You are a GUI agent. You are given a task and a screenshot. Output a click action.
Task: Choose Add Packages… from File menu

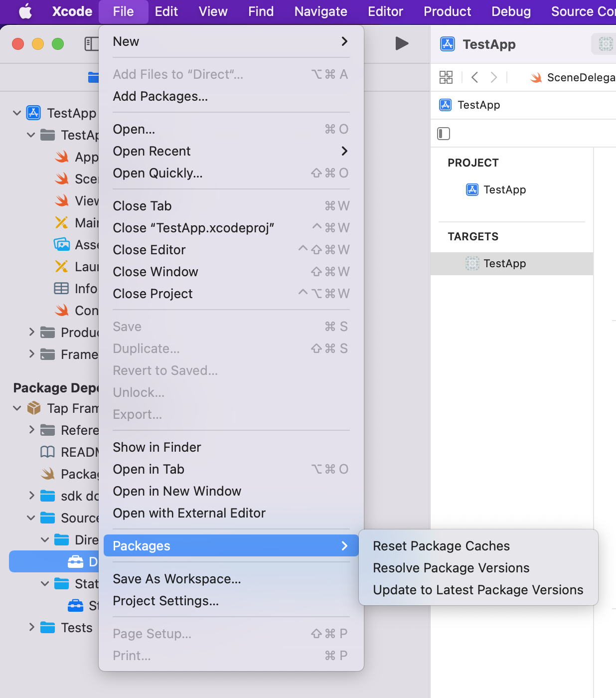(231, 96)
